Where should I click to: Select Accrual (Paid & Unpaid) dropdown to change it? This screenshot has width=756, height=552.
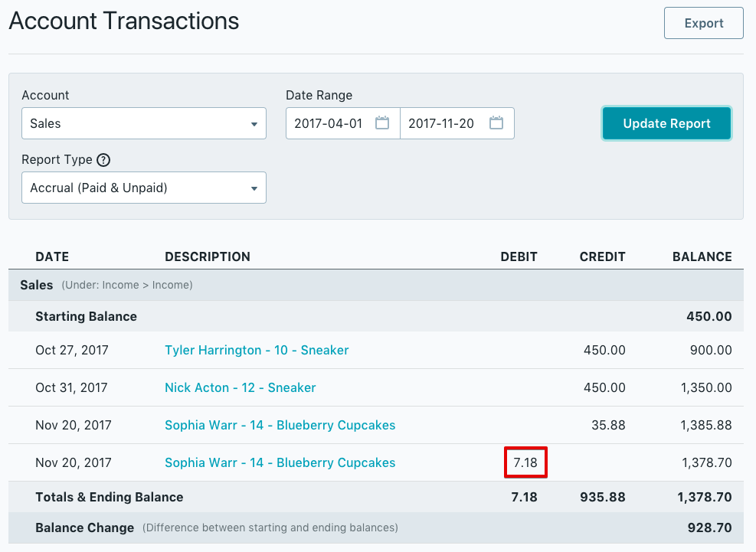pyautogui.click(x=143, y=188)
